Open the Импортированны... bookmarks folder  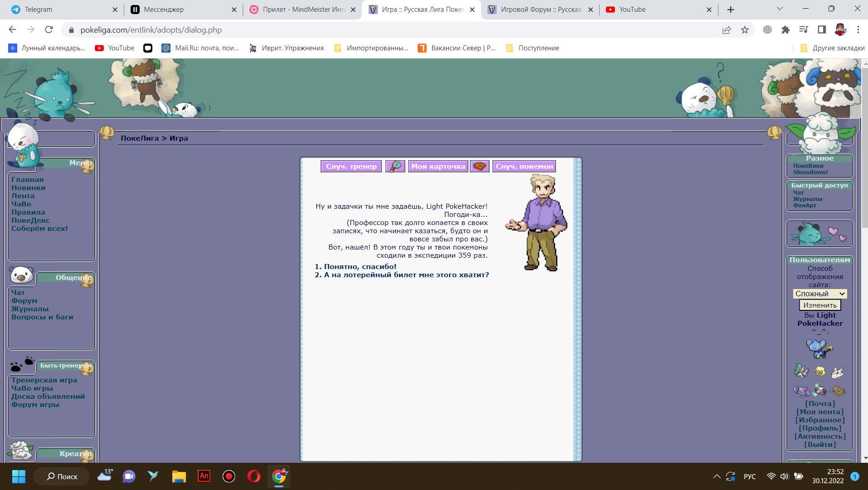coord(371,48)
